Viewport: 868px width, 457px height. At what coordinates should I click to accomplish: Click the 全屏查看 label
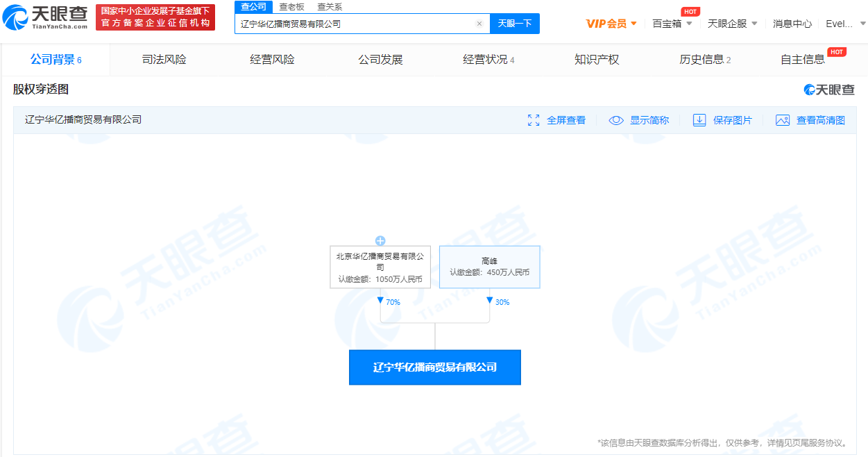click(566, 120)
